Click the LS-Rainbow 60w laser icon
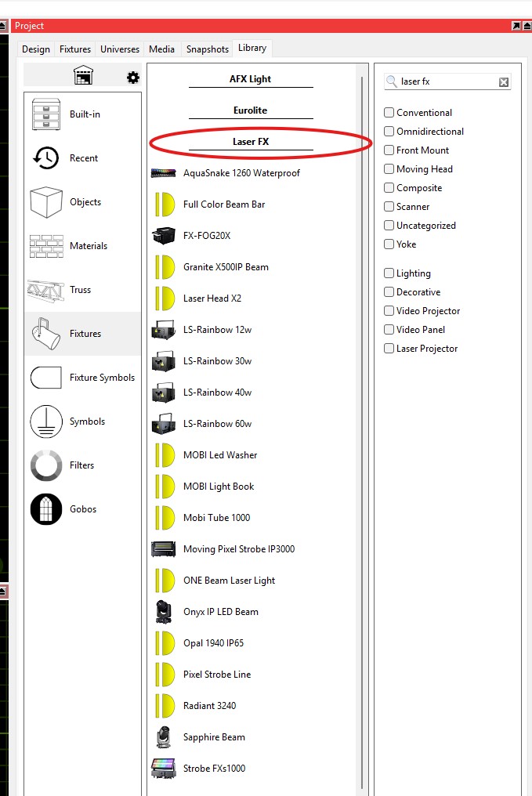 [x=164, y=424]
